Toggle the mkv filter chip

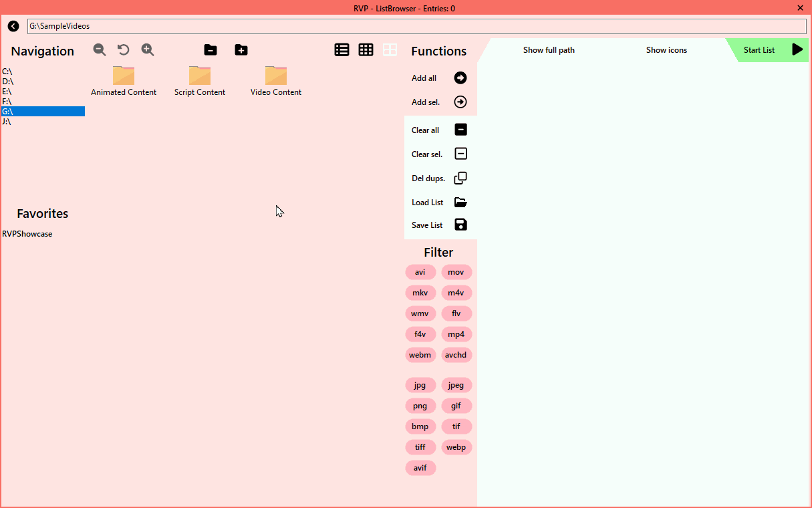click(x=420, y=293)
